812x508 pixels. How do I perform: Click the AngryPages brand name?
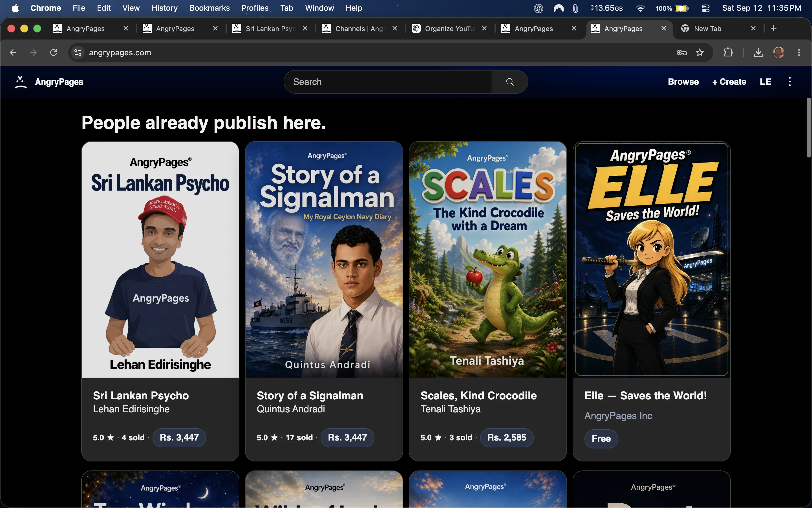59,82
